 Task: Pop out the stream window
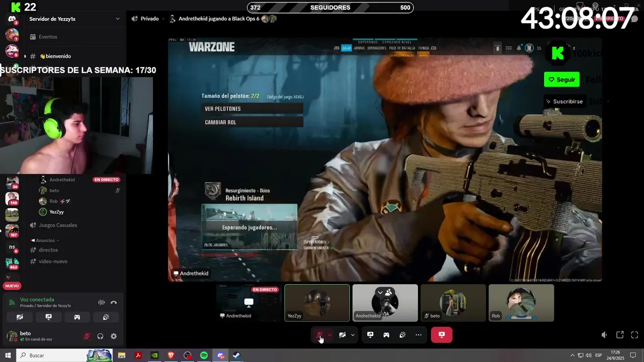pyautogui.click(x=620, y=335)
